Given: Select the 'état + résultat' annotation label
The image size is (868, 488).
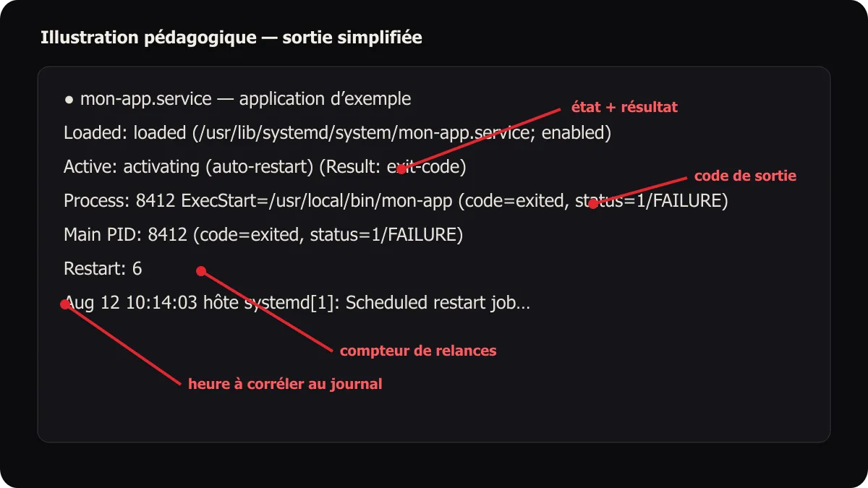Looking at the screenshot, I should [624, 107].
